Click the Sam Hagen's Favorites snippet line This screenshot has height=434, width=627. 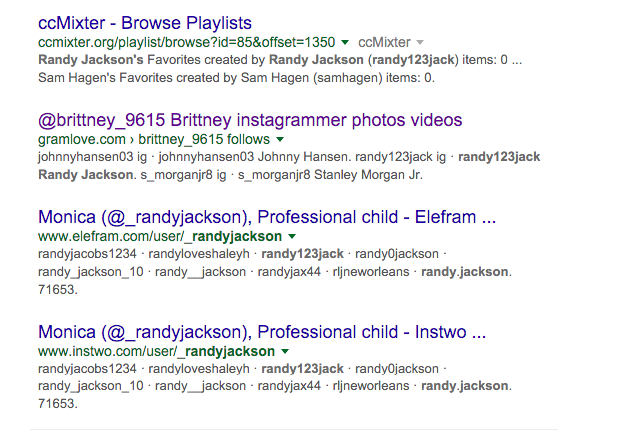(x=236, y=78)
